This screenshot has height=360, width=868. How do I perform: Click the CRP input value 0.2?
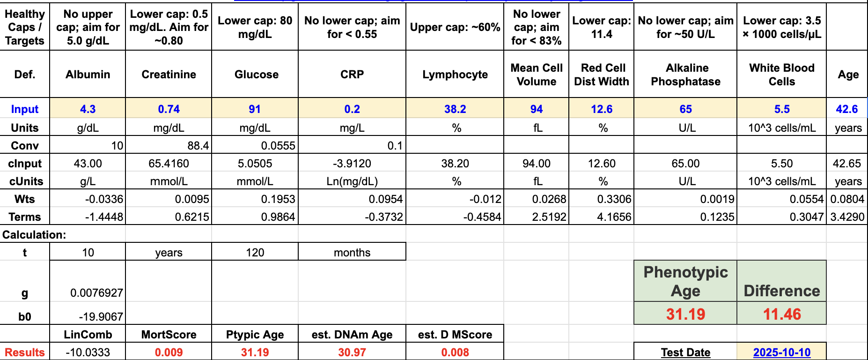(x=352, y=109)
